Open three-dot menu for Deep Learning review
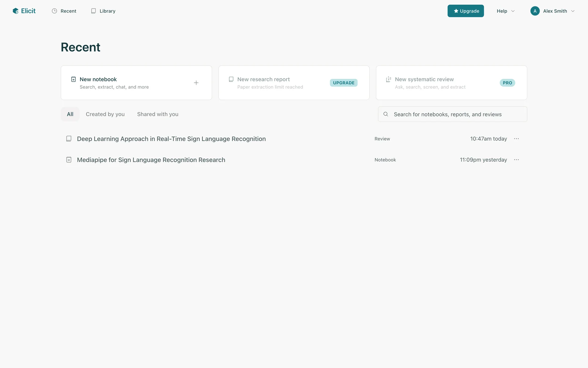This screenshot has height=368, width=588. pyautogui.click(x=516, y=139)
